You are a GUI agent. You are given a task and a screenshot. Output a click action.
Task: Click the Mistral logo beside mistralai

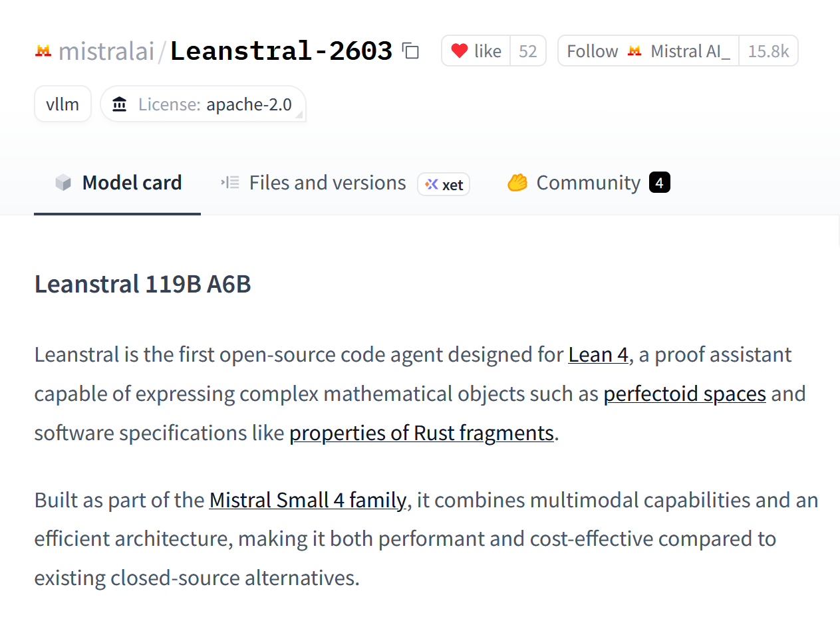[43, 51]
